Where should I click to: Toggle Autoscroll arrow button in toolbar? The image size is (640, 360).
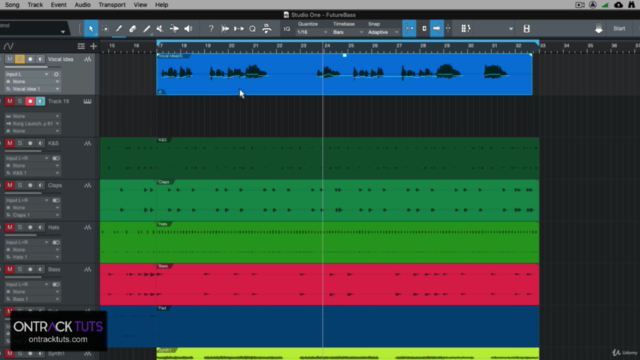pyautogui.click(x=436, y=29)
